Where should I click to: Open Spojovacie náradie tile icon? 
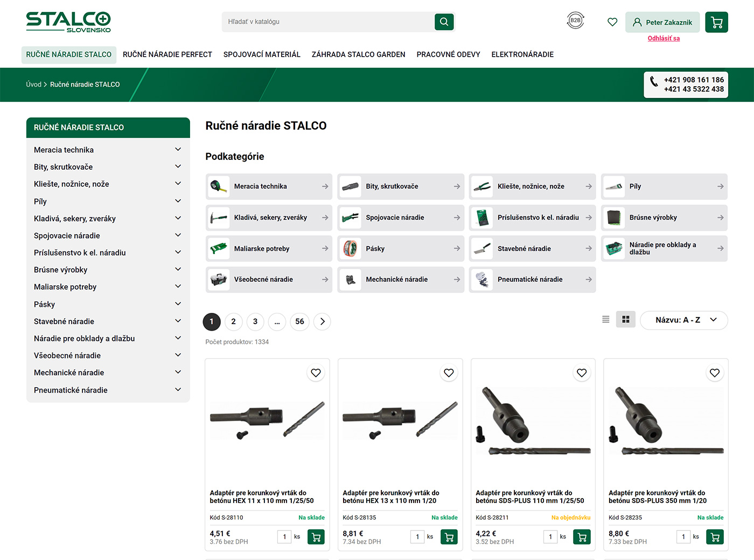click(351, 218)
